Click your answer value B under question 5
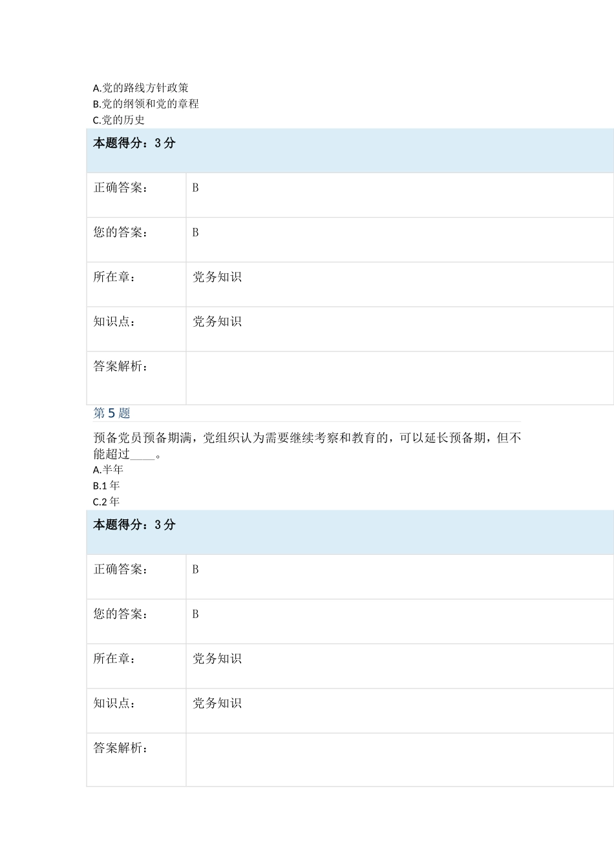This screenshot has height=868, width=614. (x=195, y=614)
